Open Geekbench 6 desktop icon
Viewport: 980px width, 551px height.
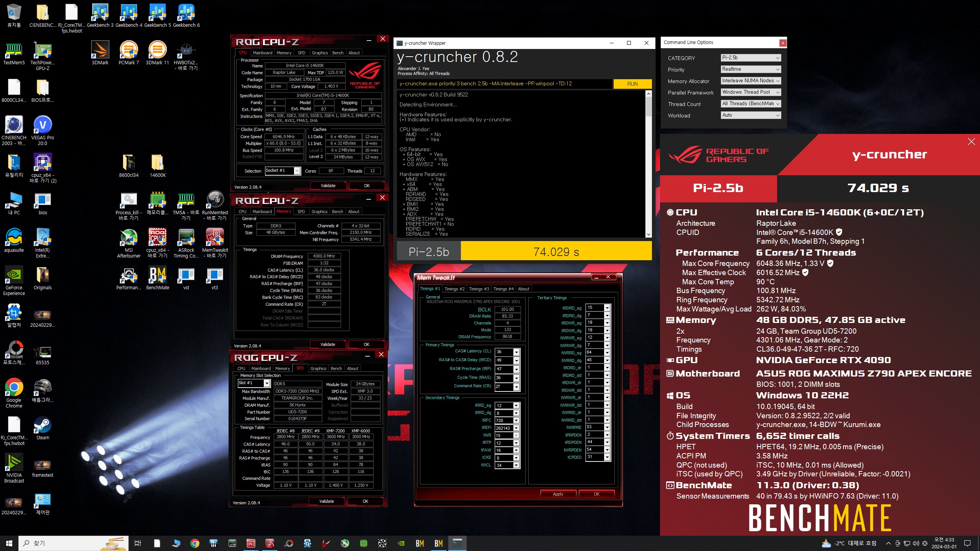pyautogui.click(x=186, y=16)
